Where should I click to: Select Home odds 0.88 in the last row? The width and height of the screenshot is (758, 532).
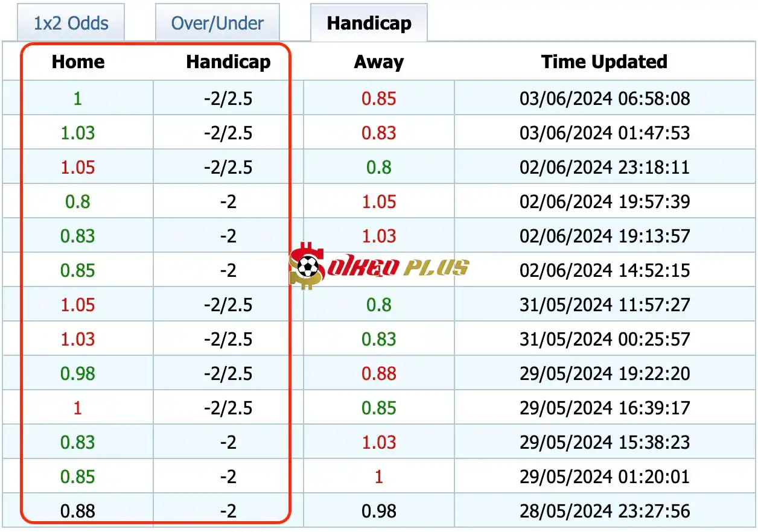[78, 511]
